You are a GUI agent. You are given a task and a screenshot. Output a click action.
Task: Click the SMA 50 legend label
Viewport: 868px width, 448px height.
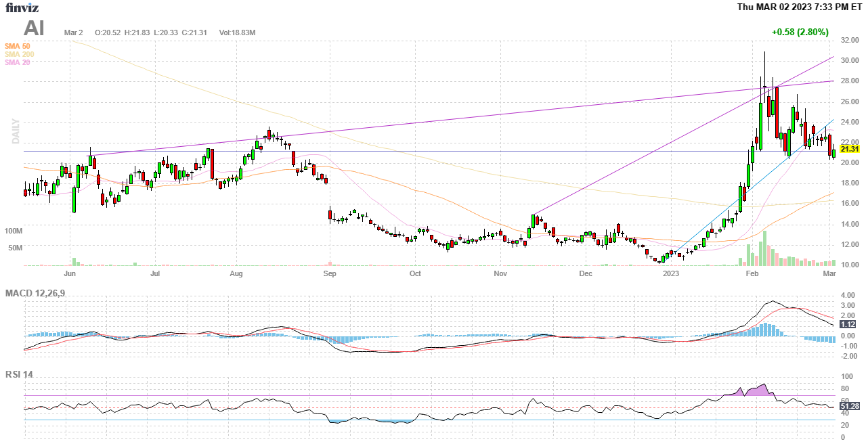[17, 46]
